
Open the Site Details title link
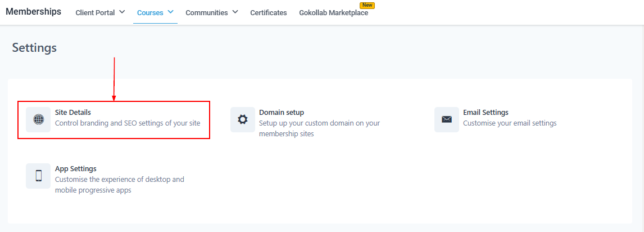coord(72,113)
